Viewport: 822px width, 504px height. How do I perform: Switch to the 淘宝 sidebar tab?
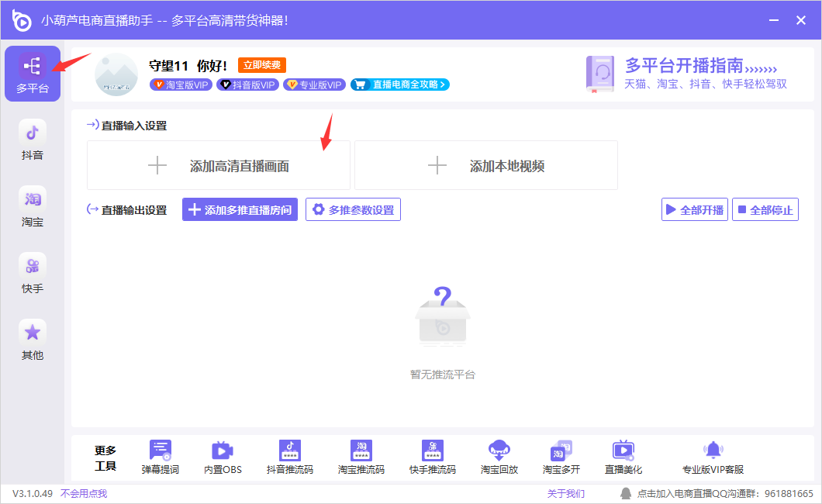pos(33,207)
